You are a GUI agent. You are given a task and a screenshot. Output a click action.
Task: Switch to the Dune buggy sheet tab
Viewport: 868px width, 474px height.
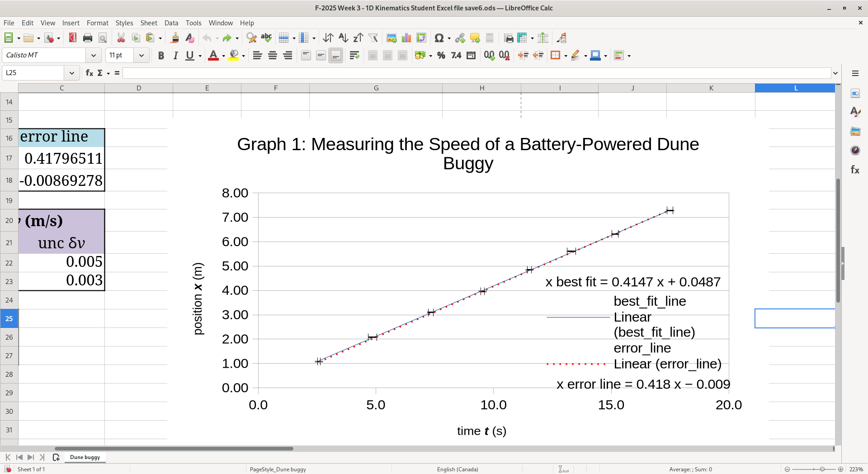(85, 457)
